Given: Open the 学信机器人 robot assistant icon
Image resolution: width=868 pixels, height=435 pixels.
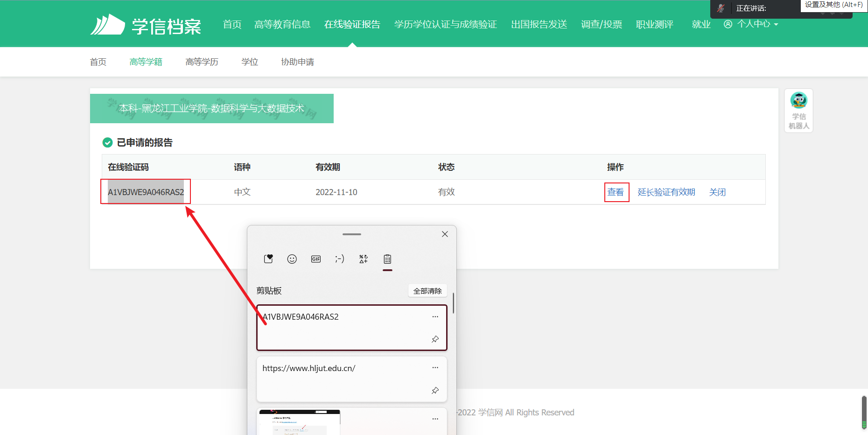Looking at the screenshot, I should tap(798, 111).
